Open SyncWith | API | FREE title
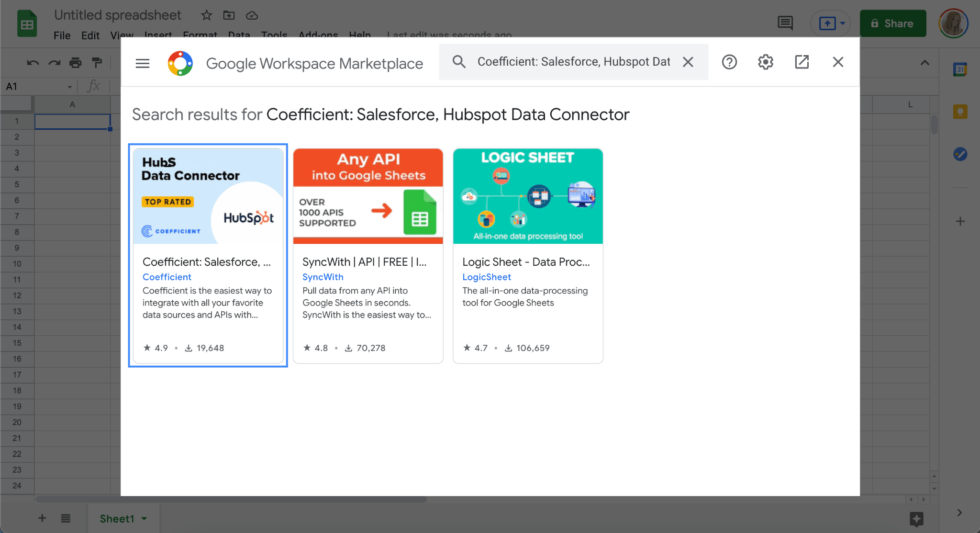The height and width of the screenshot is (533, 980). tap(365, 262)
